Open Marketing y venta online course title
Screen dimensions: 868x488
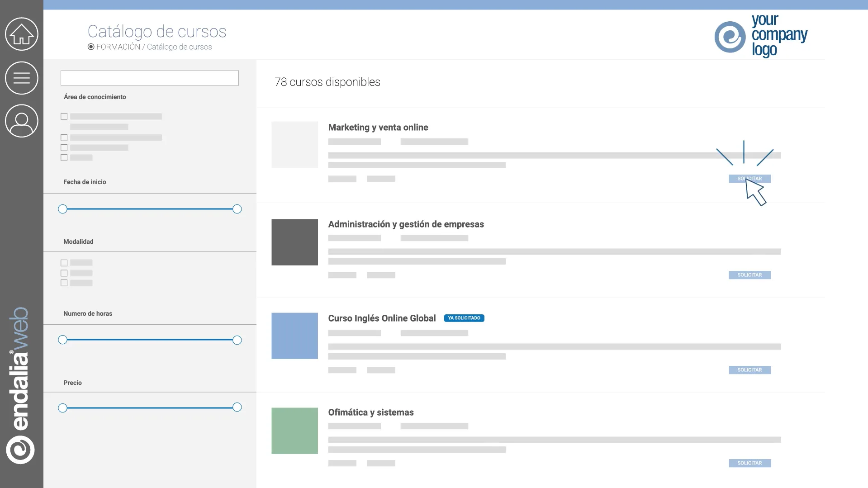point(378,128)
